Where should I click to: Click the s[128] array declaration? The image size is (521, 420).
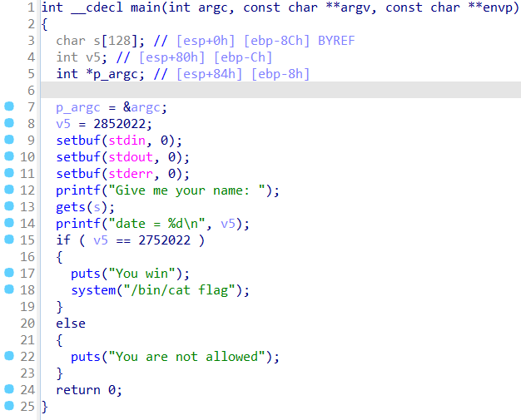(116, 42)
